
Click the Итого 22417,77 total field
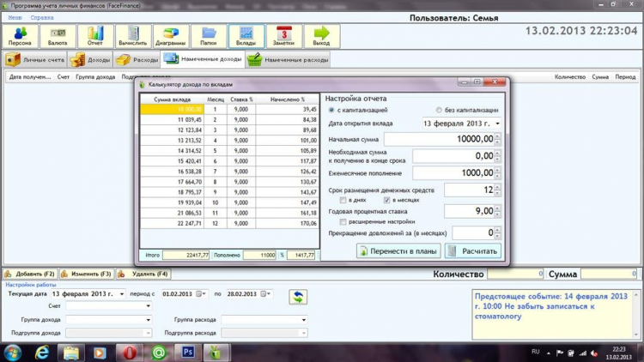click(185, 255)
